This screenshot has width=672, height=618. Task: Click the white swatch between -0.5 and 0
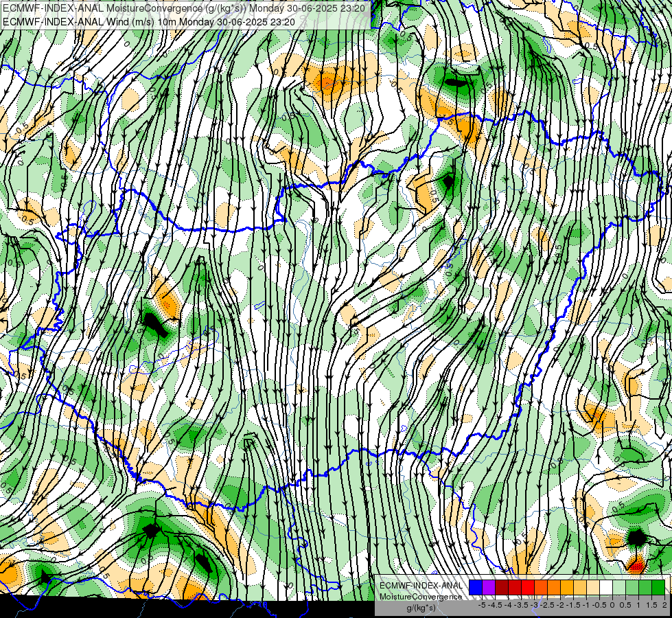[606, 588]
